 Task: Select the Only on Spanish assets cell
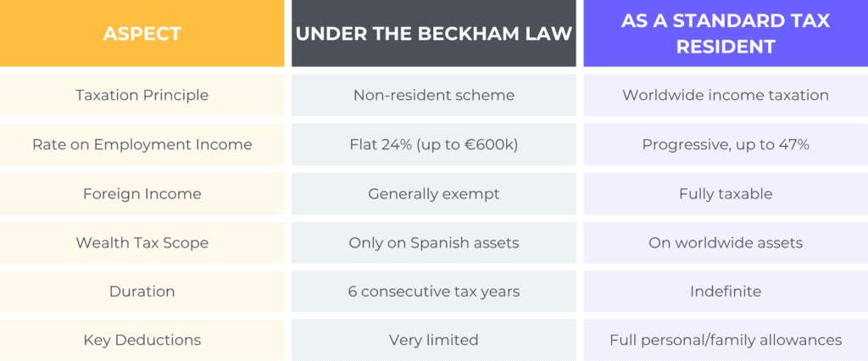coord(433,242)
